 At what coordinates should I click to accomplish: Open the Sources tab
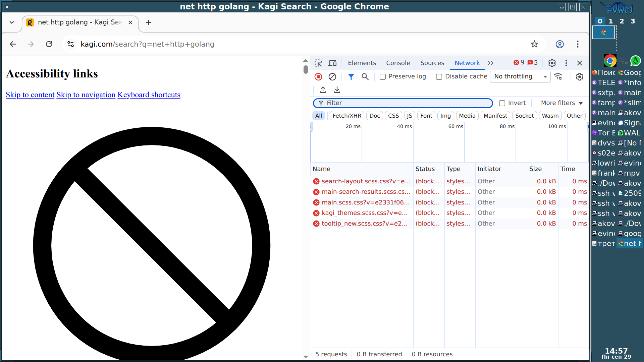pyautogui.click(x=432, y=63)
